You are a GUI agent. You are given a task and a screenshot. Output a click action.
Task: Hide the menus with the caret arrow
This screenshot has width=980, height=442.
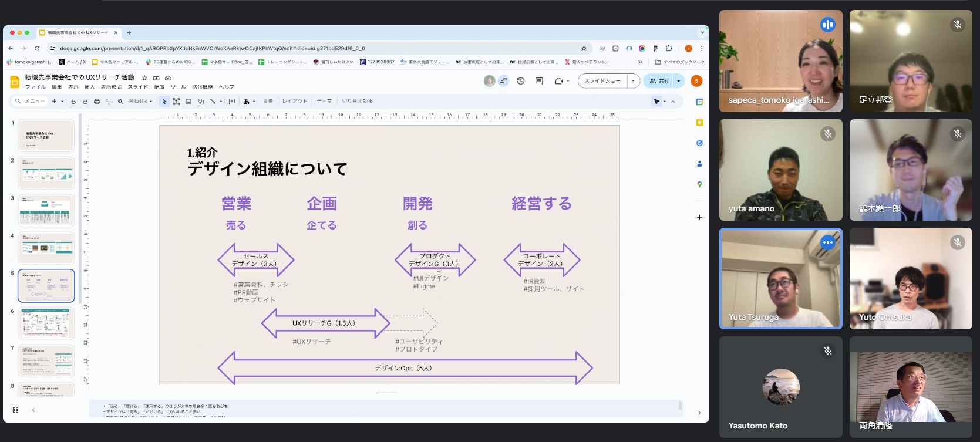673,102
